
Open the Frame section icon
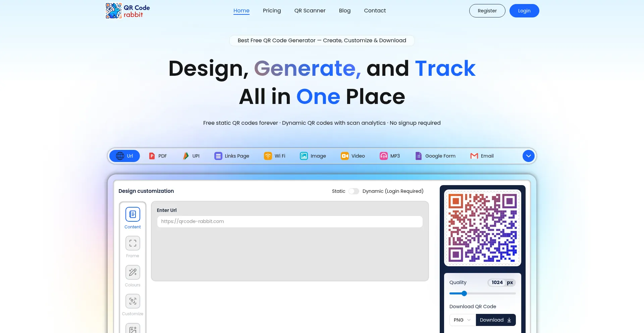tap(133, 243)
